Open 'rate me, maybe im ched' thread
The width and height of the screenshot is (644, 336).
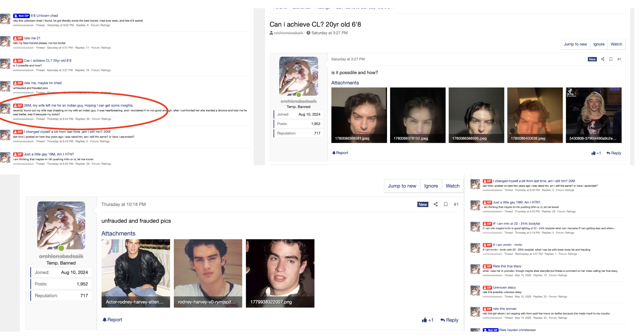point(43,83)
